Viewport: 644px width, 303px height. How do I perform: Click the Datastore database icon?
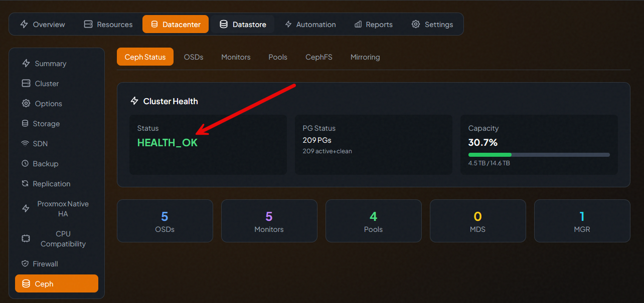(224, 24)
